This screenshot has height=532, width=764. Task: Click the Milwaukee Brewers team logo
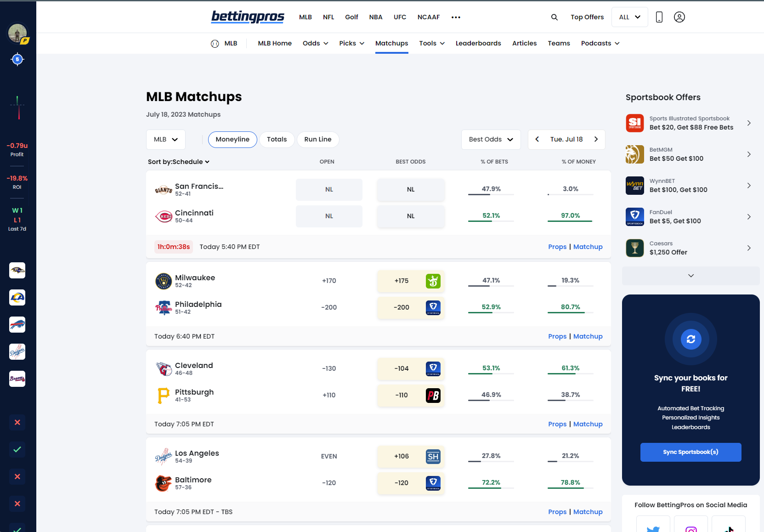pyautogui.click(x=164, y=281)
